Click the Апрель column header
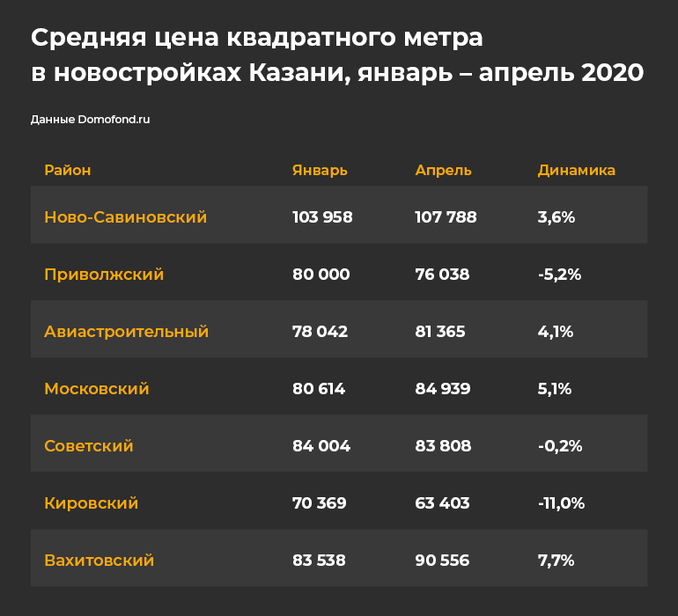This screenshot has width=678, height=616. [443, 171]
